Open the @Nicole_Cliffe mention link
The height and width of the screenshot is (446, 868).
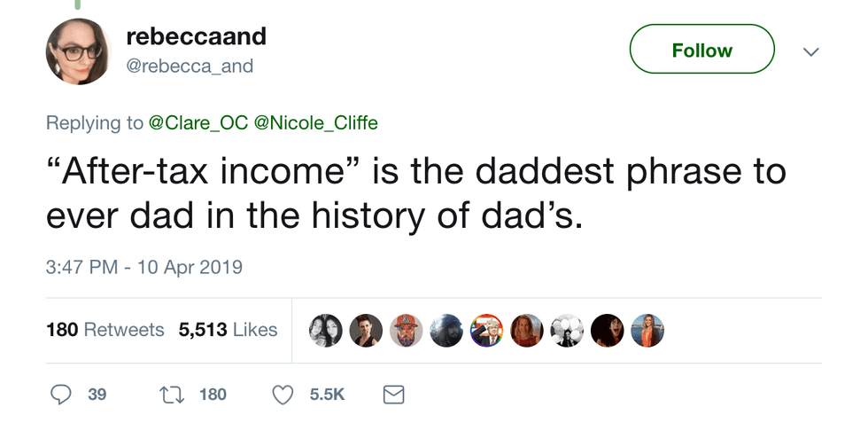pos(315,122)
